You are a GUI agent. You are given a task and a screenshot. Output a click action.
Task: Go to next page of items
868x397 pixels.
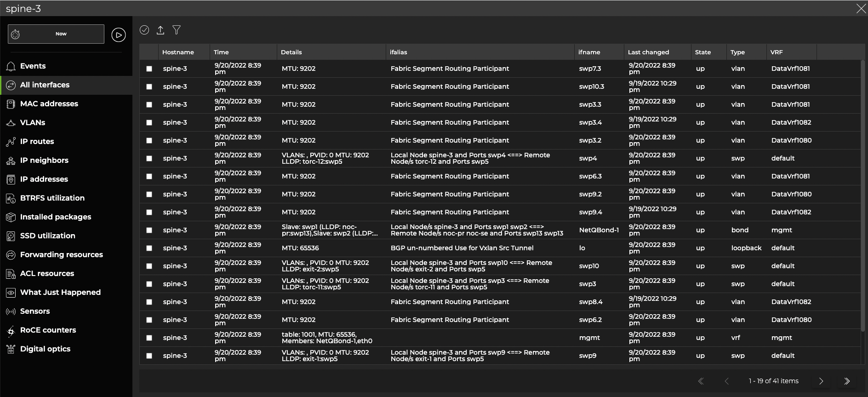coord(821,381)
